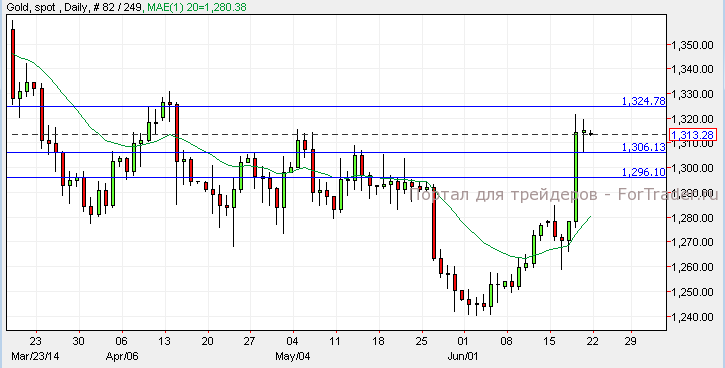Click the day tick '08' on time axis
The image size is (725, 368).
507,341
